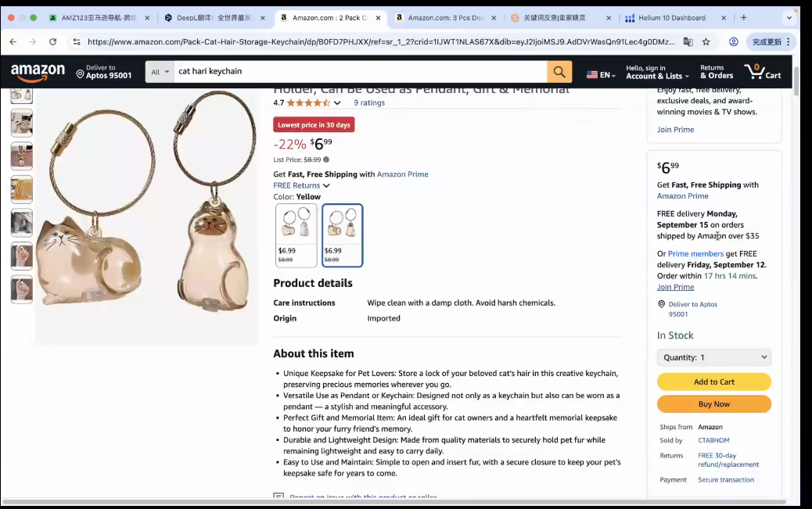Viewport: 812px width, 509px height.
Task: Select the last product thumbnail image
Action: [22, 289]
